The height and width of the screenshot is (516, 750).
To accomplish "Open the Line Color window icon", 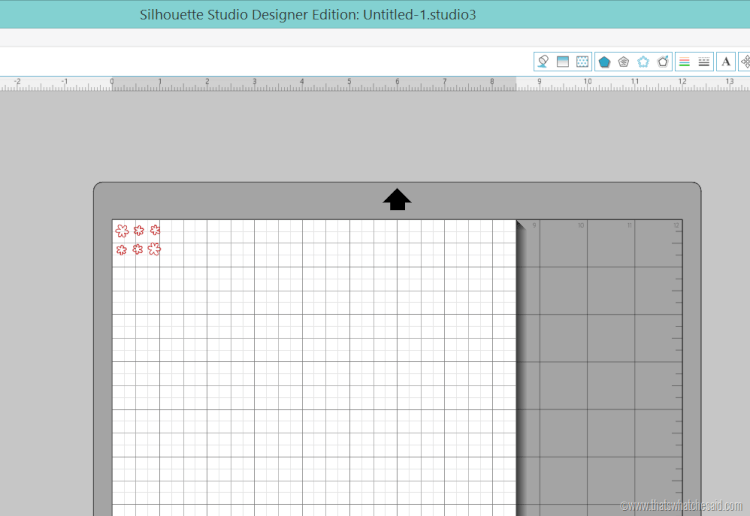I will 684,62.
